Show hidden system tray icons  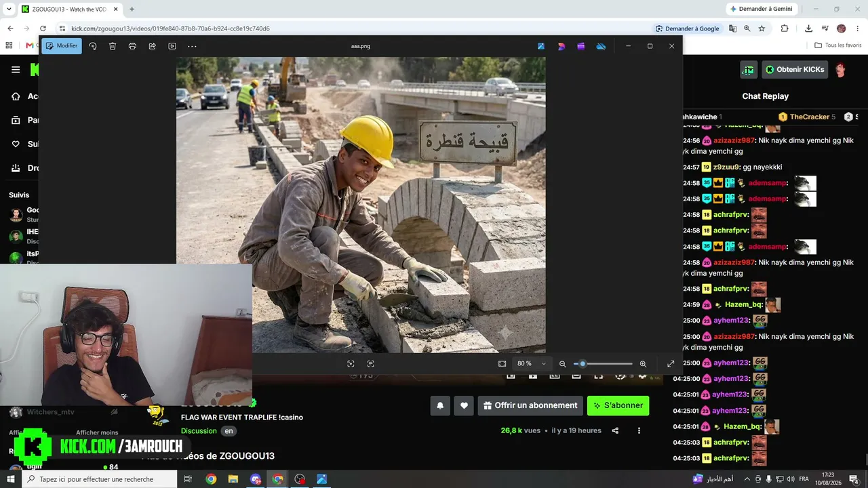pyautogui.click(x=747, y=479)
